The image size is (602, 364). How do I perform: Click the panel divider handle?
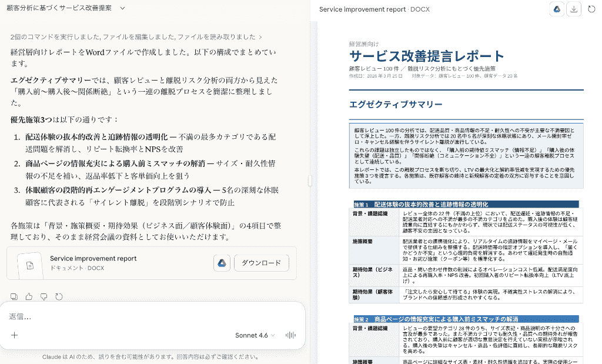(x=310, y=181)
